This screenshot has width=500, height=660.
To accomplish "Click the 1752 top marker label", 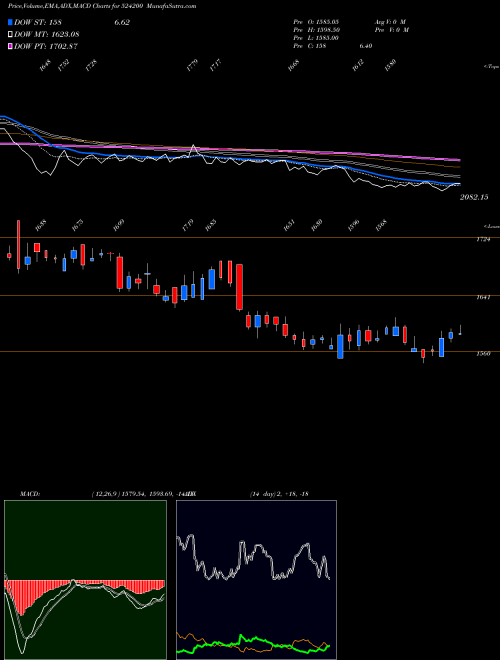I will tap(64, 66).
